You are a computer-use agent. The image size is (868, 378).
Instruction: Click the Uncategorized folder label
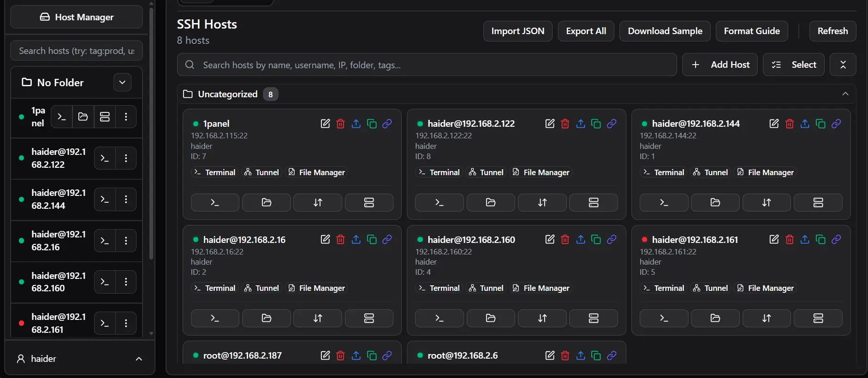228,94
